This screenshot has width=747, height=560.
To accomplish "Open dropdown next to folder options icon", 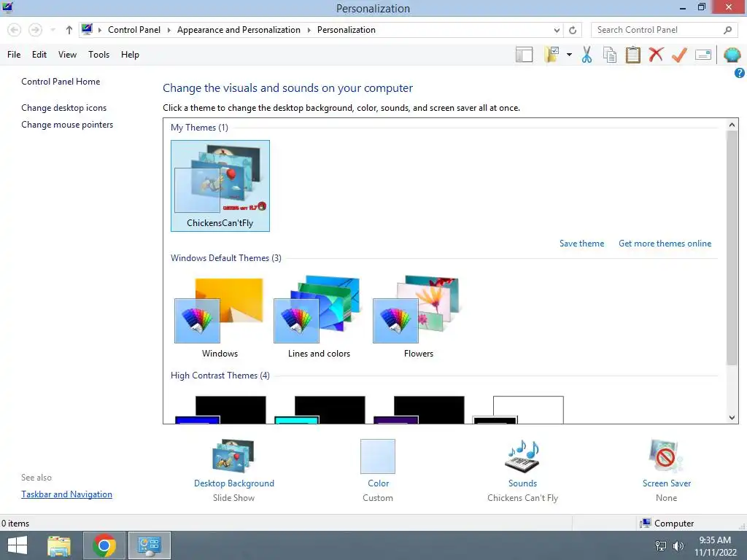I will pyautogui.click(x=569, y=55).
